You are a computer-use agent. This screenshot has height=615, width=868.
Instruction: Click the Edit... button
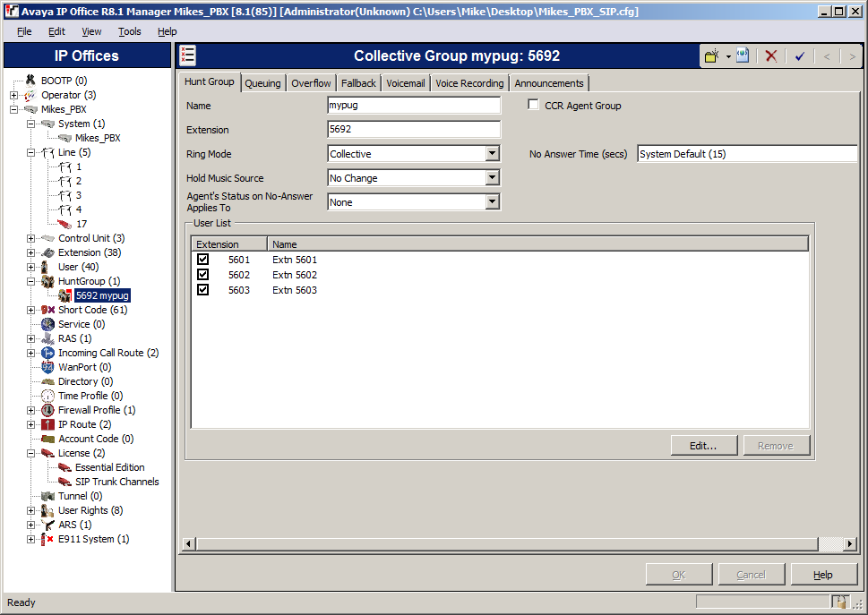(703, 445)
